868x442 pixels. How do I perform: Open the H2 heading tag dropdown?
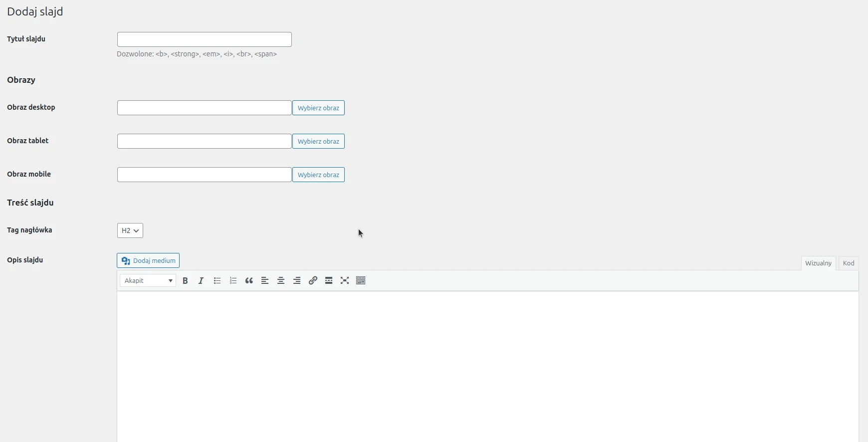point(130,230)
